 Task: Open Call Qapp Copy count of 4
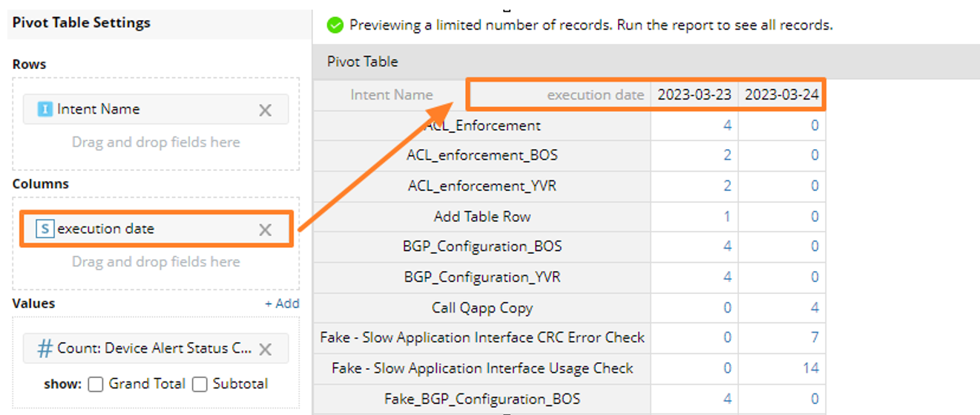click(x=815, y=307)
